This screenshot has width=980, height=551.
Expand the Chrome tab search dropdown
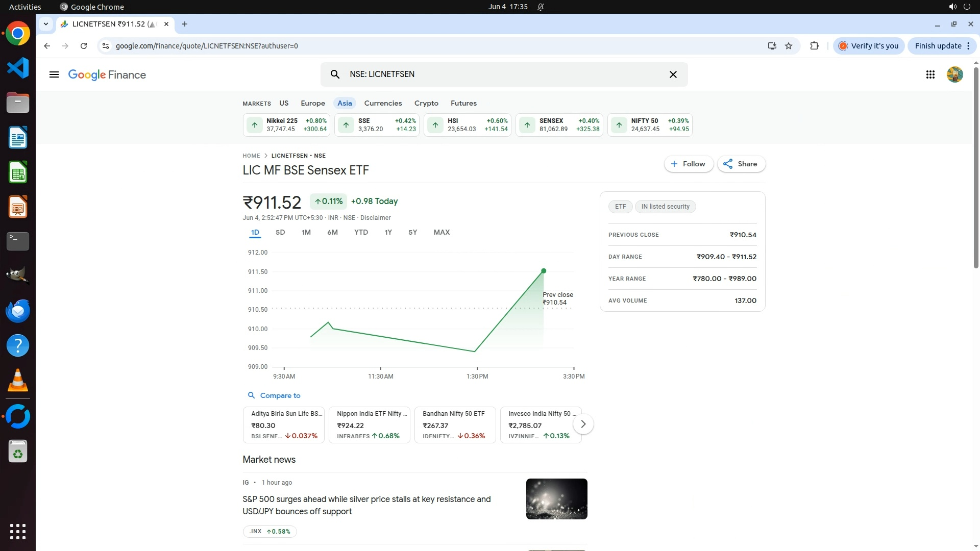[45, 24]
